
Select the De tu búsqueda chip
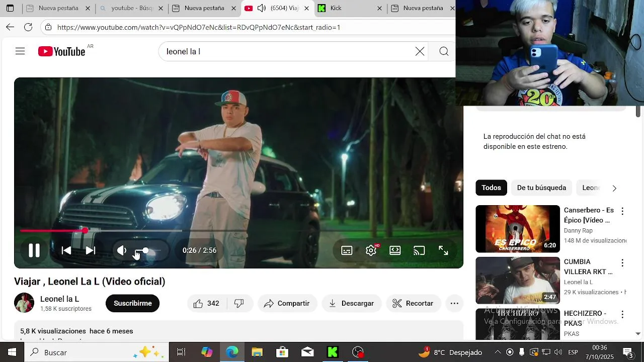541,188
